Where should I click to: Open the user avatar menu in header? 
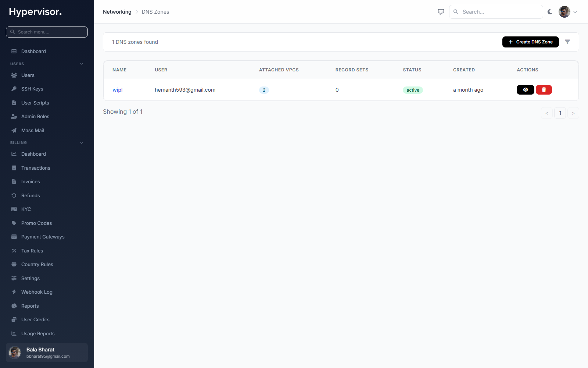[568, 12]
